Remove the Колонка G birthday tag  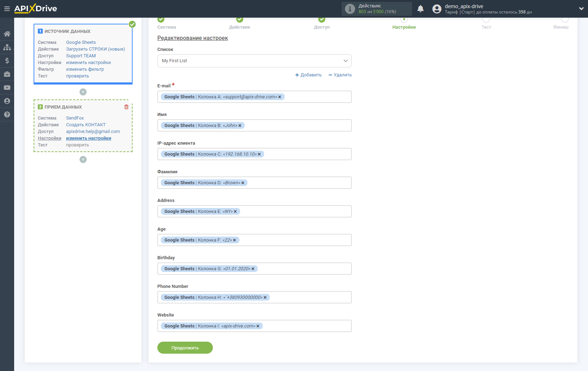(253, 269)
